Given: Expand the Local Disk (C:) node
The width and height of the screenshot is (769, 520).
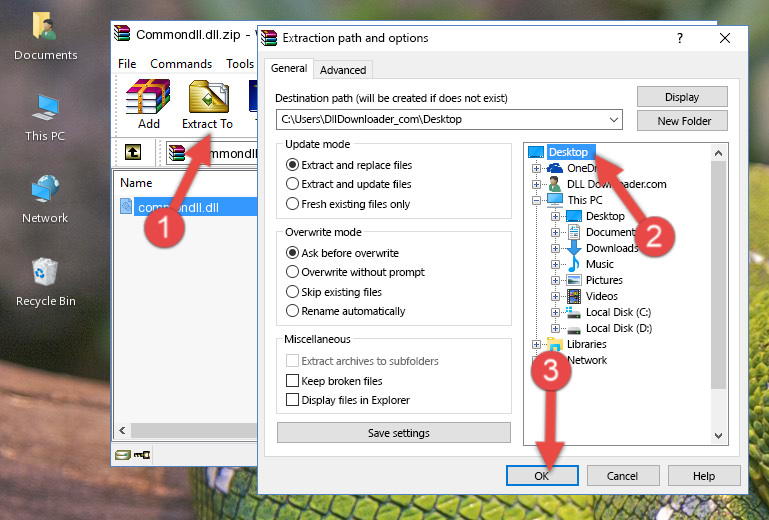Looking at the screenshot, I should pyautogui.click(x=555, y=312).
